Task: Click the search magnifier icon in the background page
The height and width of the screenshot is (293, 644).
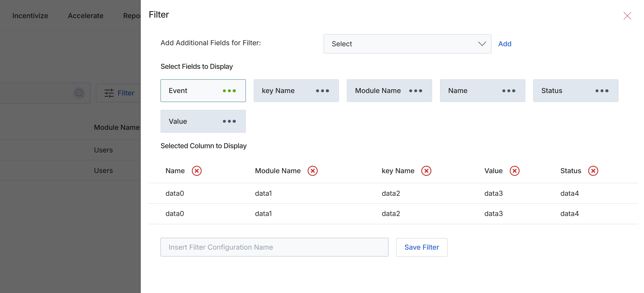Action: coord(79,93)
